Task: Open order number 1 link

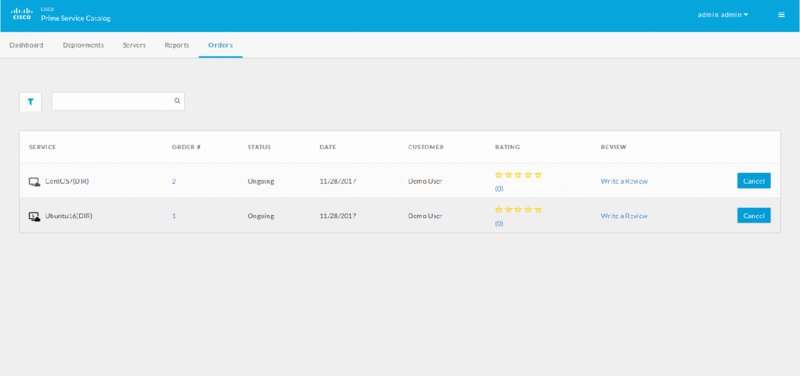Action: tap(174, 216)
